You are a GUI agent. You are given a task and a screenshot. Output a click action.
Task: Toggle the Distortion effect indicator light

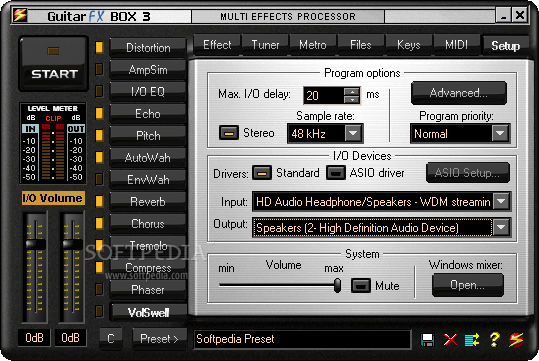(99, 47)
